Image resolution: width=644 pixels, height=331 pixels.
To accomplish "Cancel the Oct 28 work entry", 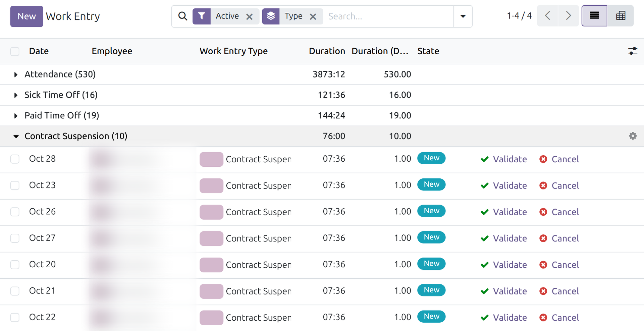I will [x=559, y=159].
